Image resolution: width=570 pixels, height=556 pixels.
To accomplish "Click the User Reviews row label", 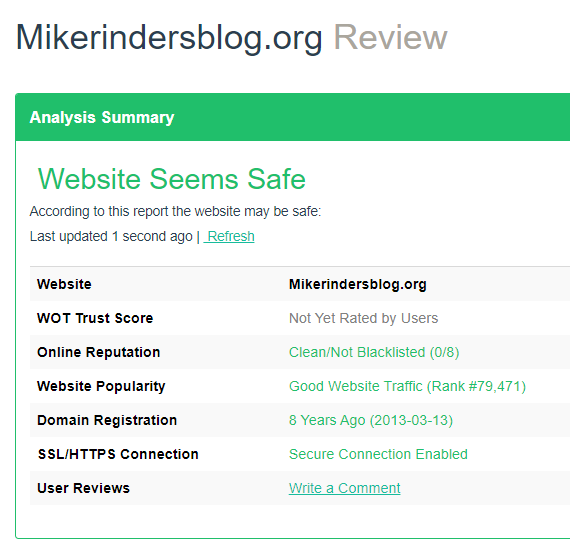I will click(x=83, y=488).
